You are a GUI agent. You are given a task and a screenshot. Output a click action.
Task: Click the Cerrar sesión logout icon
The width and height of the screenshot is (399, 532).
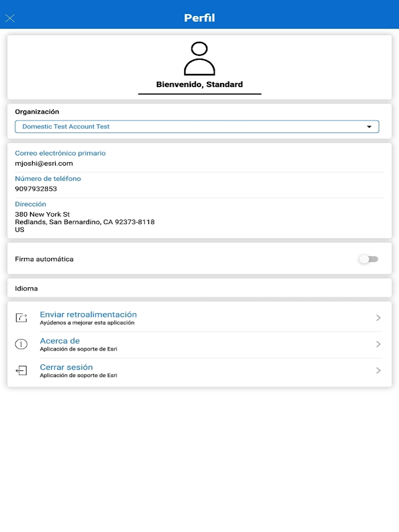point(21,370)
